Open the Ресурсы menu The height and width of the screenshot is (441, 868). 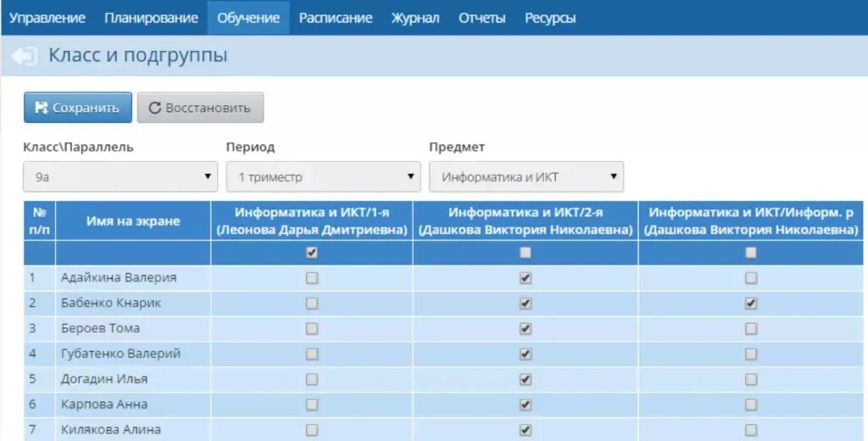point(550,18)
